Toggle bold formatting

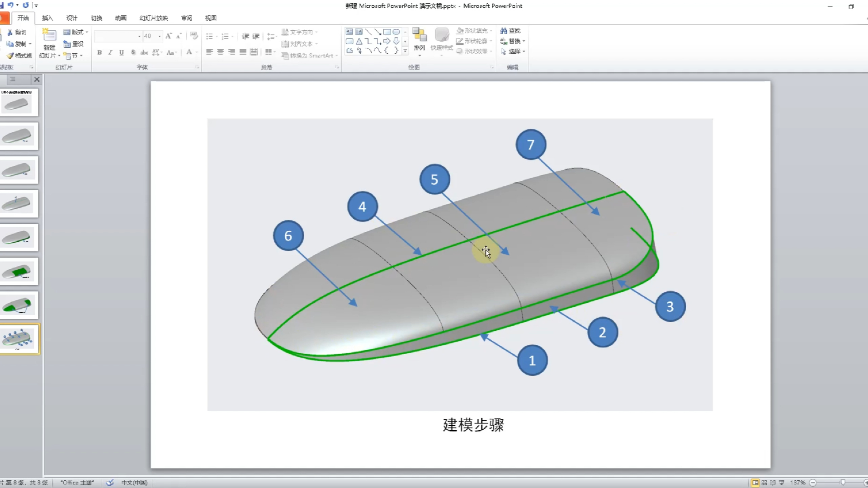(x=99, y=52)
